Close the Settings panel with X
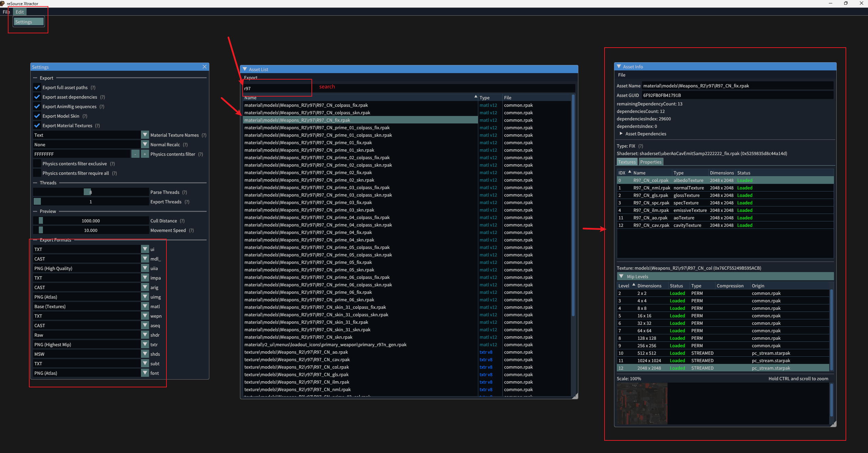 coord(205,67)
